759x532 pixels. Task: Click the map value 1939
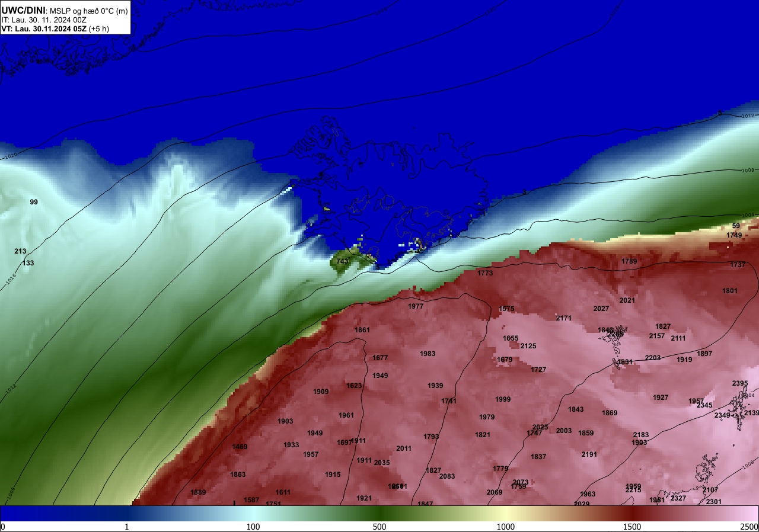(x=435, y=386)
